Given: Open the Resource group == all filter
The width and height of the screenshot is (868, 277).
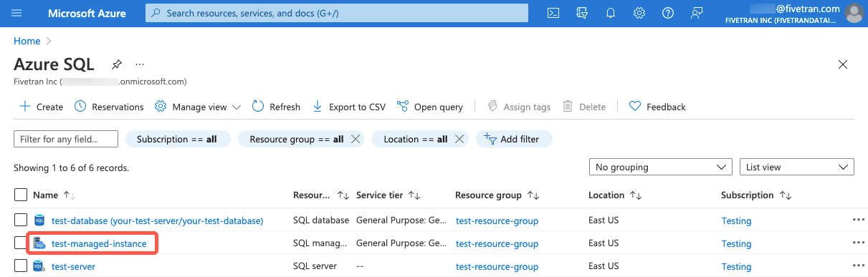Looking at the screenshot, I should 295,139.
